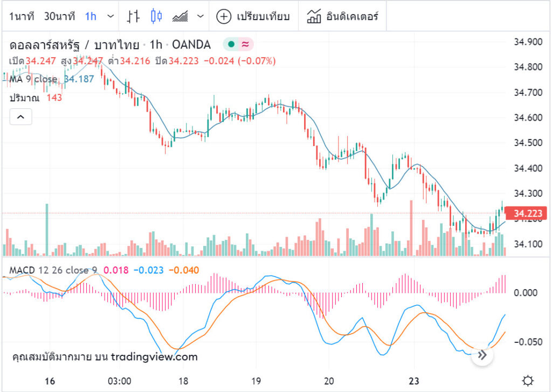Click the เปรียบเทียบ compare button

tap(253, 17)
